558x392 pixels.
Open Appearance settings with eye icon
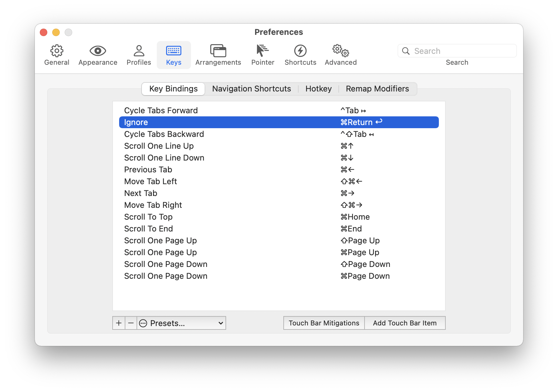point(98,55)
